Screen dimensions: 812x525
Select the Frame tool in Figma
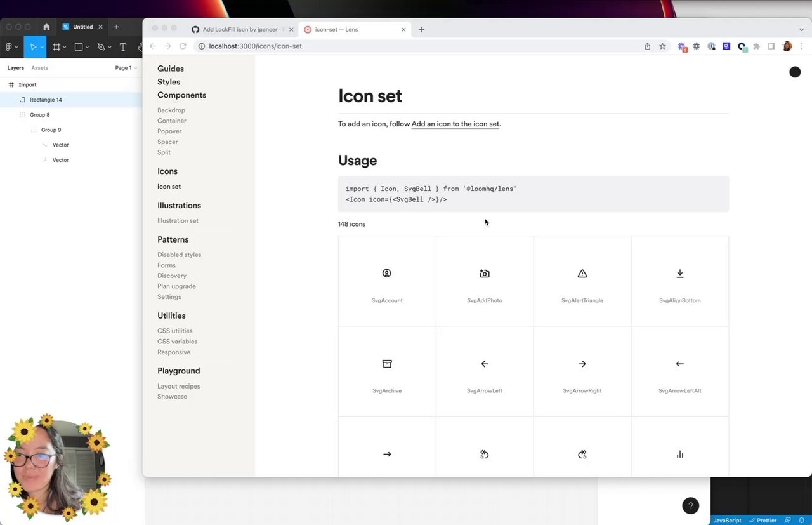click(56, 47)
